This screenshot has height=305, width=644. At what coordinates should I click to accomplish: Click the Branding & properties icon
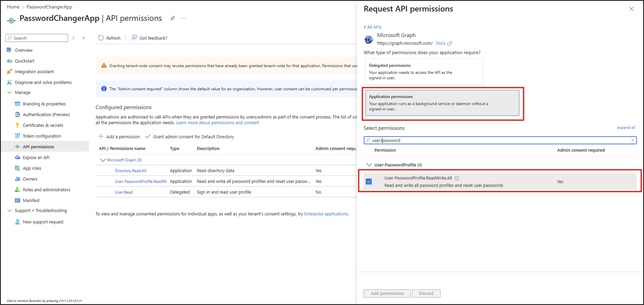pos(17,104)
